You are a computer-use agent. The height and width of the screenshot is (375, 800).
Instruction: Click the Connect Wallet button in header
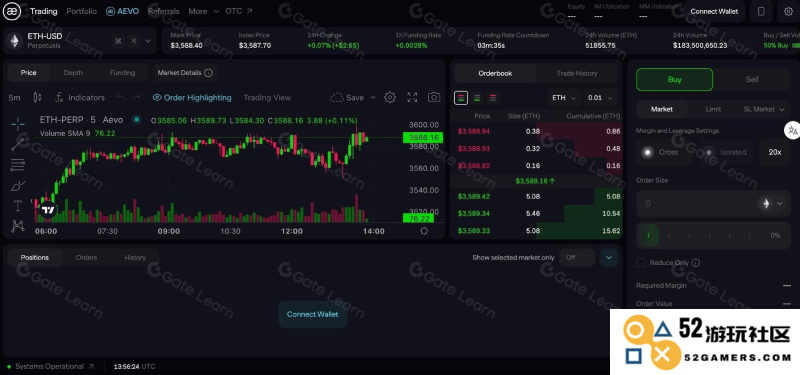pos(714,11)
